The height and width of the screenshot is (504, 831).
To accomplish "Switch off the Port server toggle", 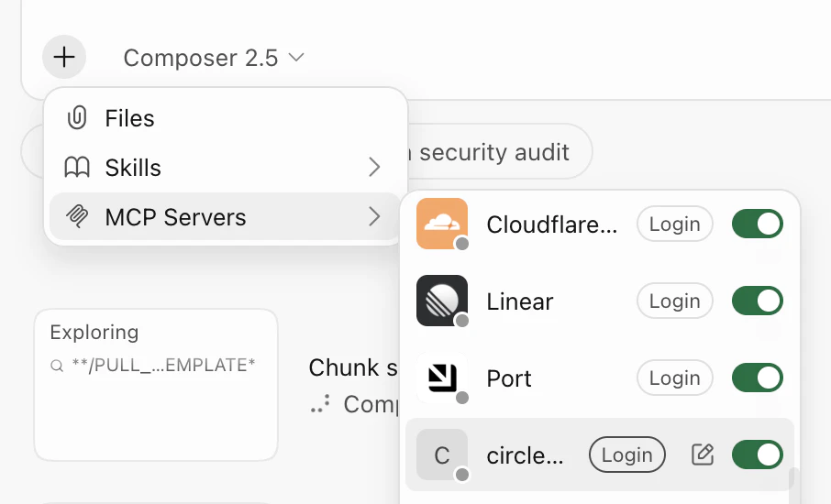I will 758,378.
